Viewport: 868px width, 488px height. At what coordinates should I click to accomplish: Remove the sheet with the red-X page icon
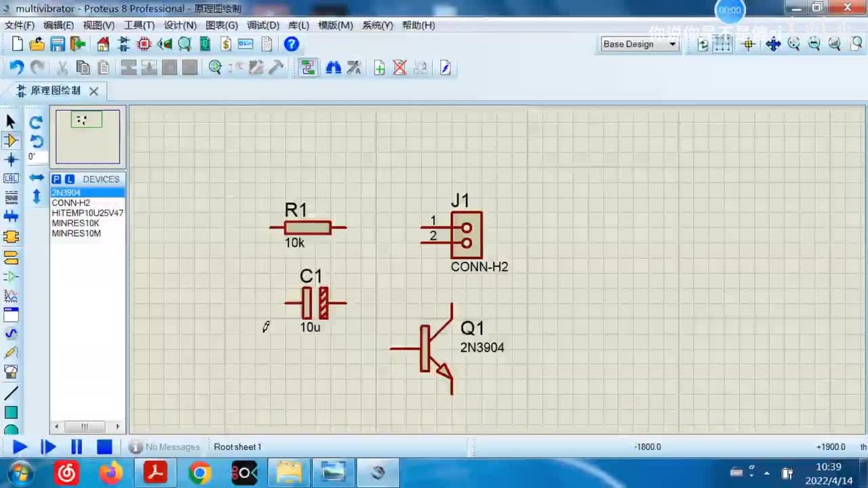400,68
